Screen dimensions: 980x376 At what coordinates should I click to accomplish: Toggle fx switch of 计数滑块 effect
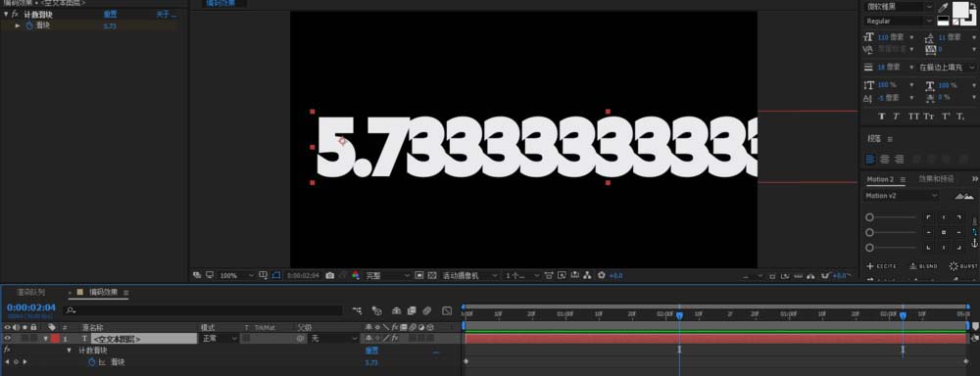[x=15, y=14]
